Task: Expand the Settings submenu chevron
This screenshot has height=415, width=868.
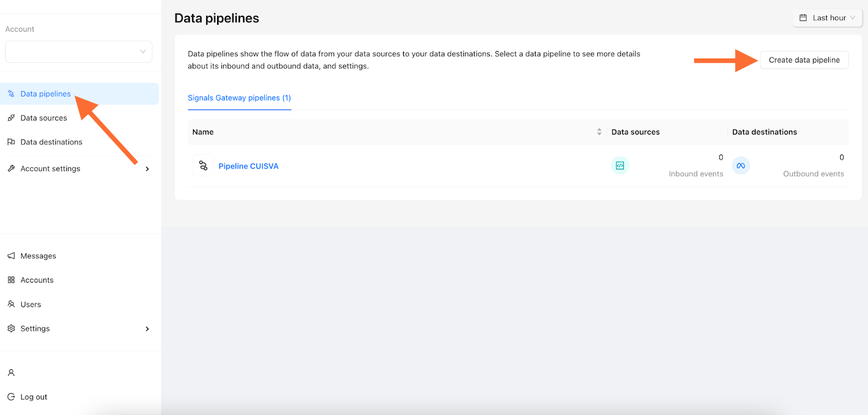Action: [148, 329]
